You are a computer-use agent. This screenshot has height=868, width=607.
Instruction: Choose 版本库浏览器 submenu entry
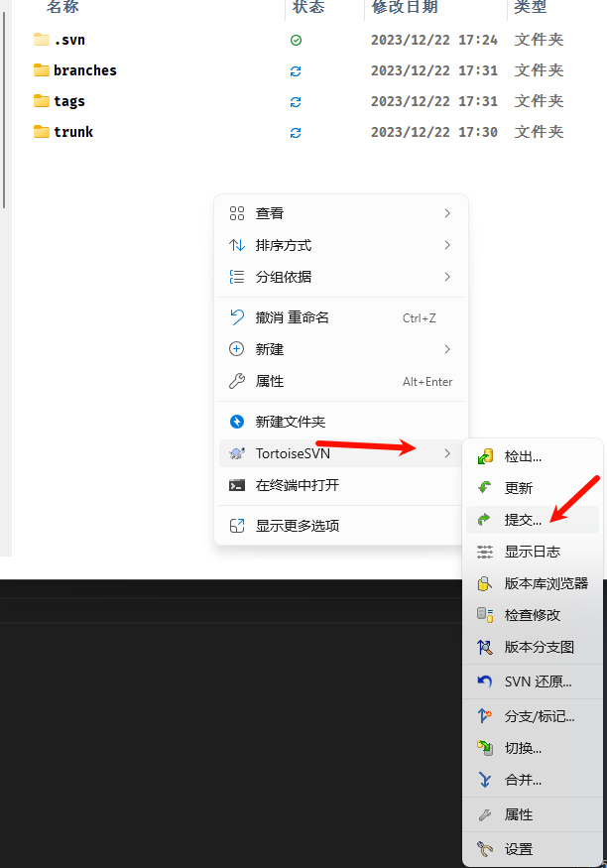533,583
